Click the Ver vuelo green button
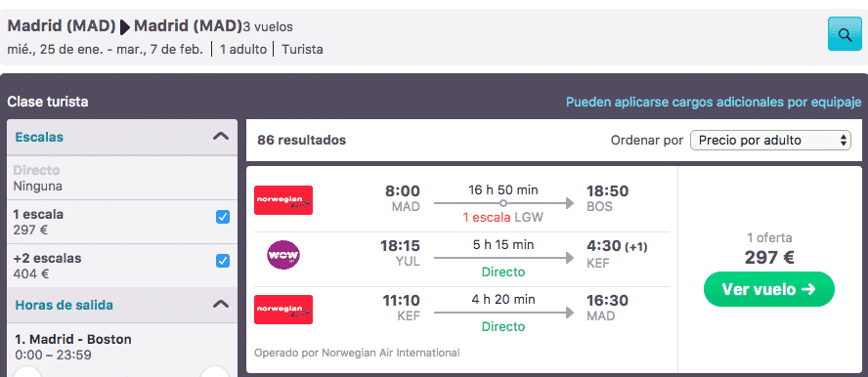 coord(769,289)
